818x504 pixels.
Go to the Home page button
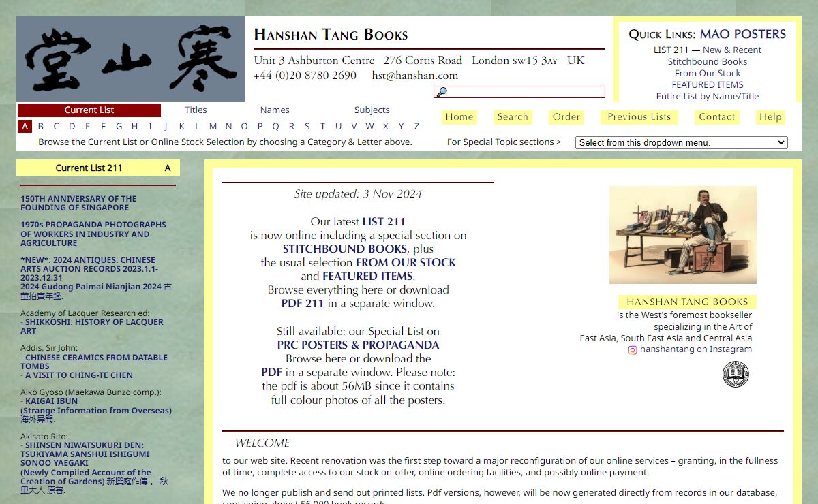(x=459, y=117)
